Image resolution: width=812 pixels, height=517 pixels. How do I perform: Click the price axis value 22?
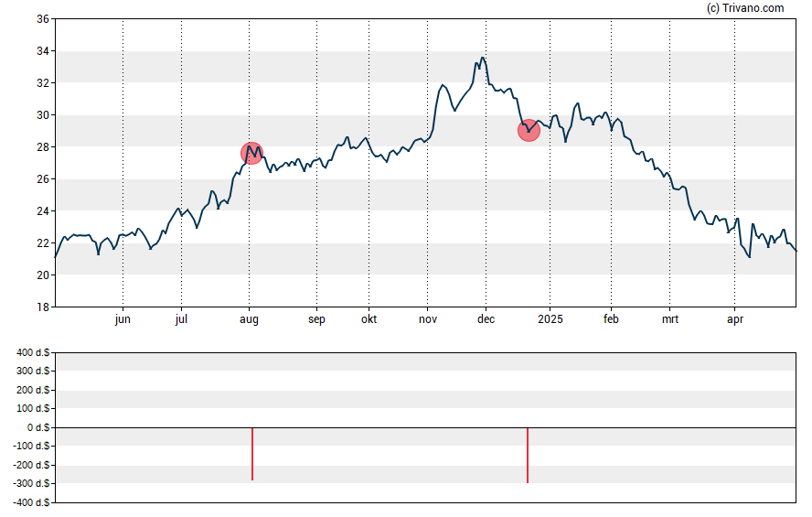tap(43, 243)
